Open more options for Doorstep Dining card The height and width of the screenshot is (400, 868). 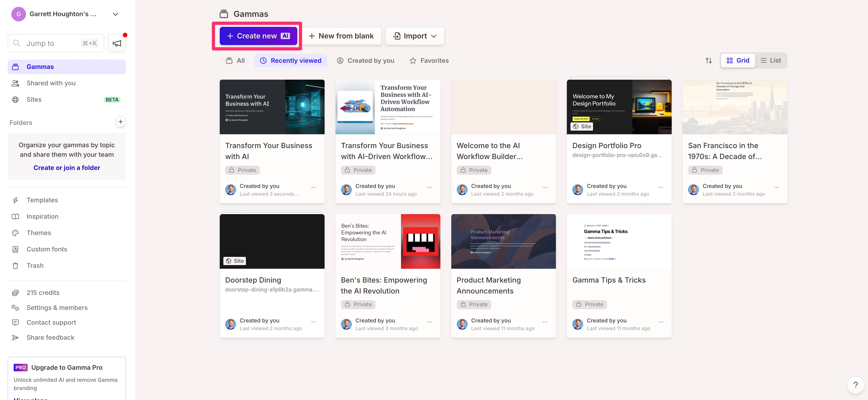pyautogui.click(x=313, y=322)
